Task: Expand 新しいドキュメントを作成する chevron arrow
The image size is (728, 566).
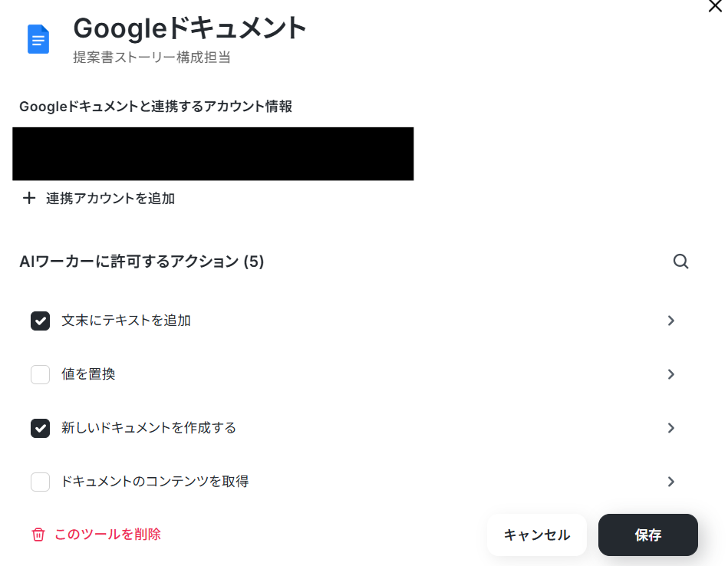Action: pos(671,428)
